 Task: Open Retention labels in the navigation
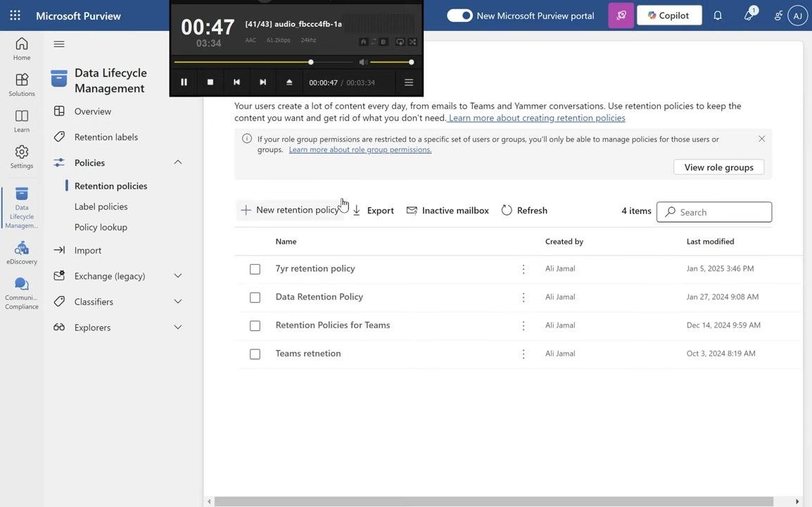106,137
